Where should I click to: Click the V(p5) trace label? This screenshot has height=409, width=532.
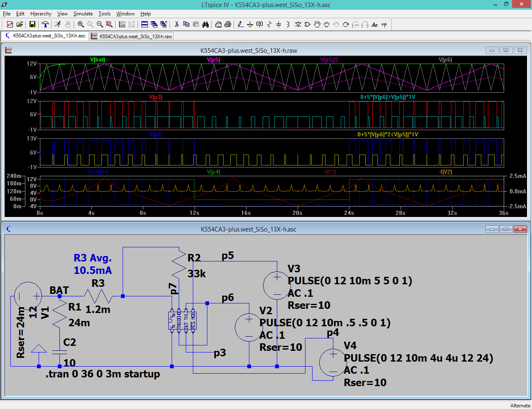(x=214, y=59)
